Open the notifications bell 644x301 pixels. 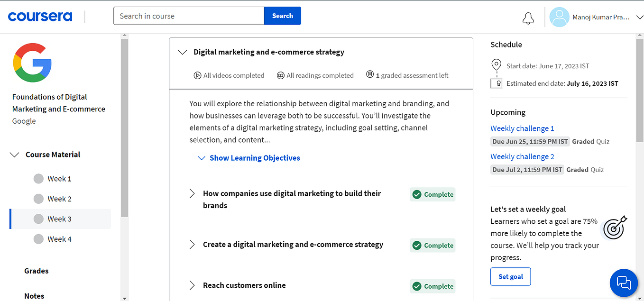[x=528, y=17]
